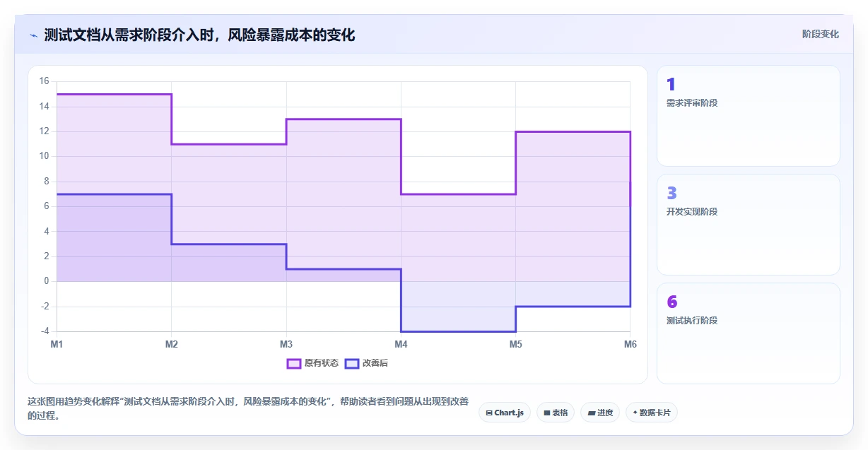Image resolution: width=868 pixels, height=450 pixels.
Task: Click the 改善后 line segment at value -4
Action: 458,331
